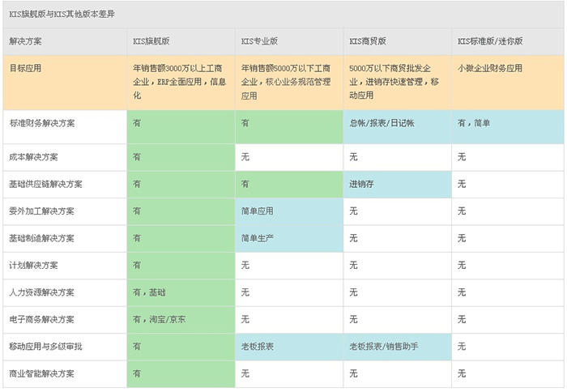Select the 移动应用与多级审批 row label

[x=45, y=347]
